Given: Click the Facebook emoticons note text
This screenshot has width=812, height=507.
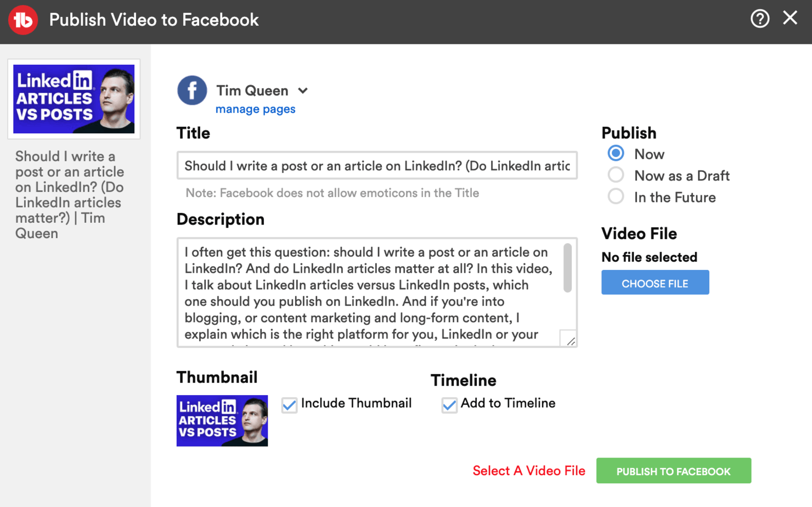Looking at the screenshot, I should click(x=332, y=193).
